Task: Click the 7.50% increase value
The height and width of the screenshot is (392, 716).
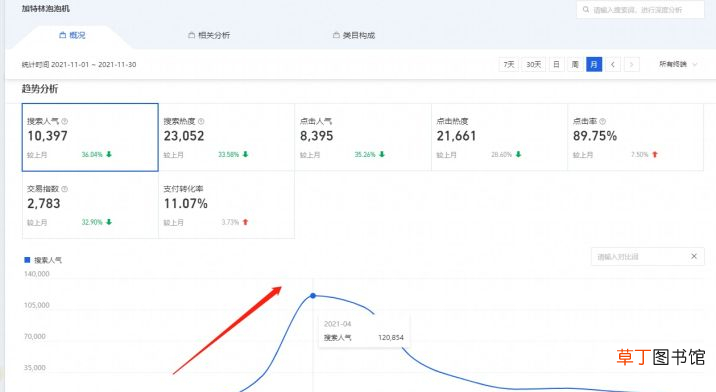Action: 640,155
